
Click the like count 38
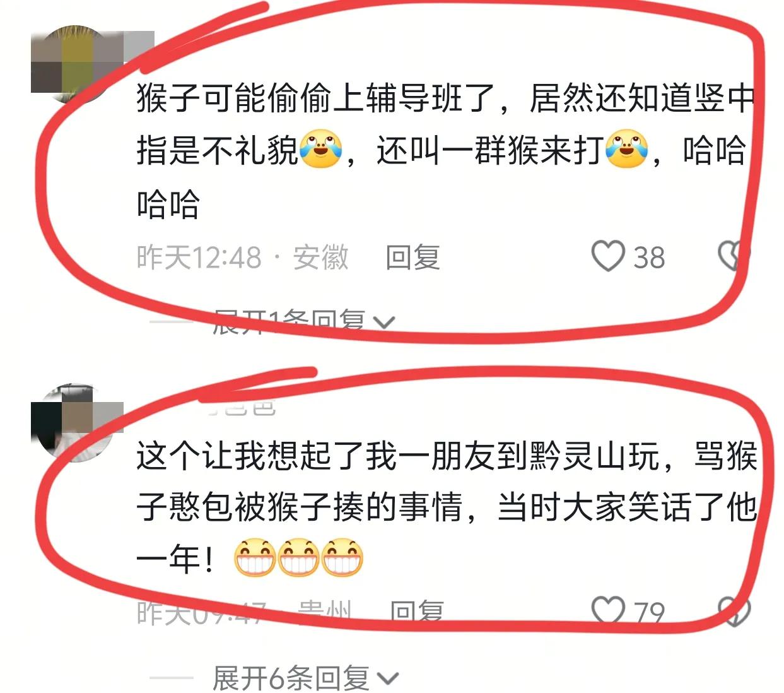(649, 258)
